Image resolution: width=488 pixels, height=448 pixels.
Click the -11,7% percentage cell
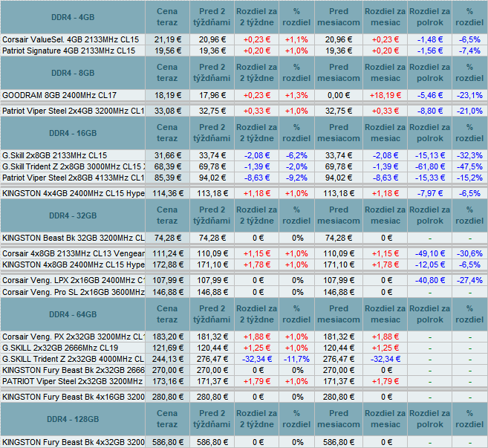coord(296,359)
